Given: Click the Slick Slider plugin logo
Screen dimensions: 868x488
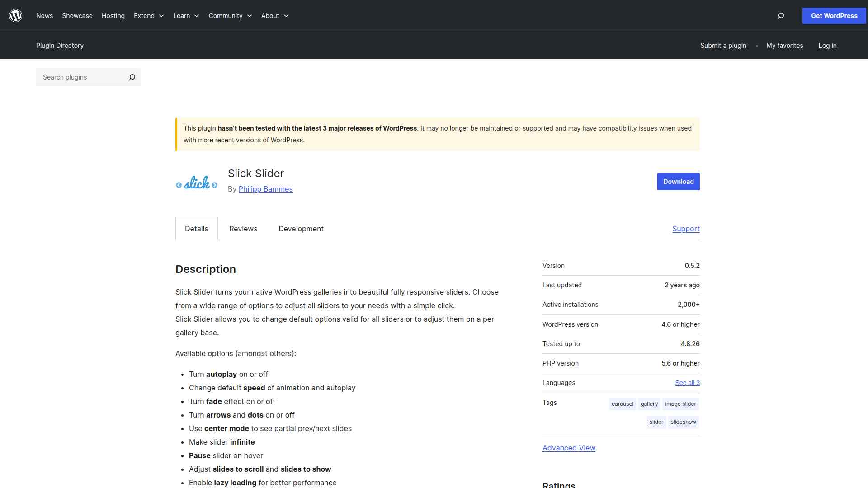Looking at the screenshot, I should point(197,183).
